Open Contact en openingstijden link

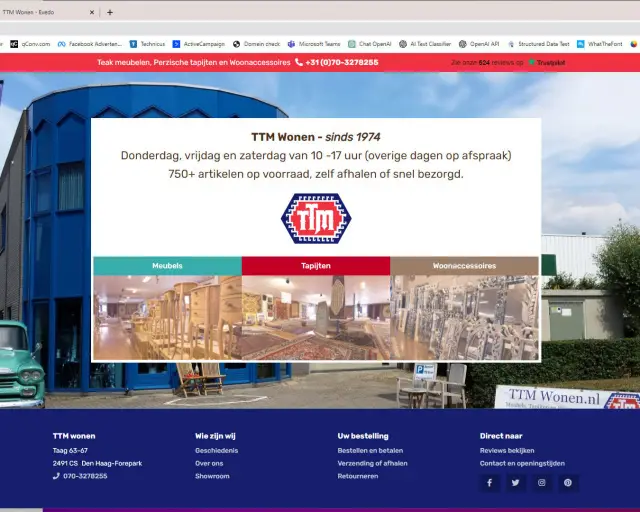click(x=522, y=463)
